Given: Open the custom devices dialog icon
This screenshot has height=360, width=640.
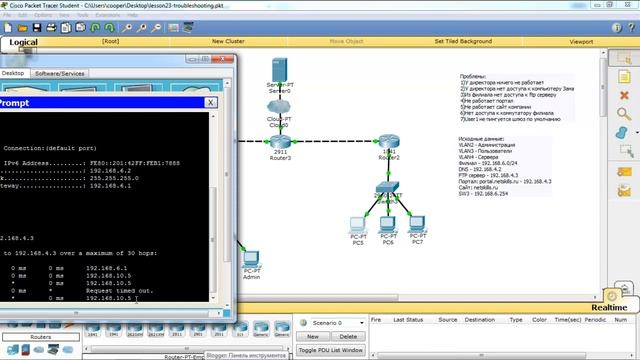Looking at the screenshot, I should click(x=188, y=28).
